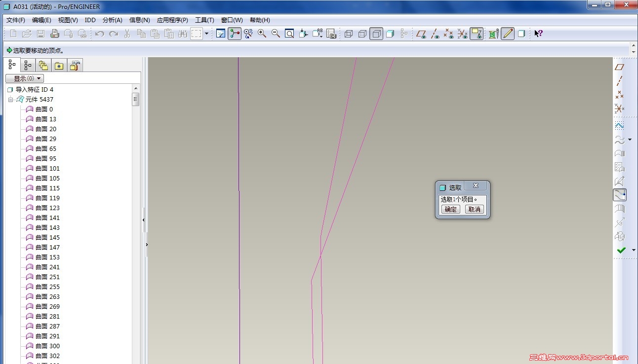
Task: Open the 文件(F) menu
Action: click(16, 20)
